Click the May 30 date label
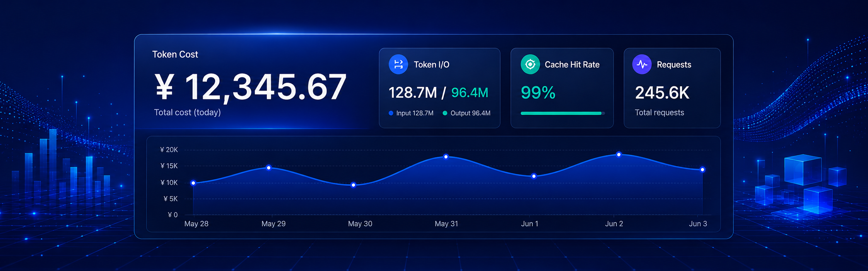Screen dimensions: 868x271 360,224
